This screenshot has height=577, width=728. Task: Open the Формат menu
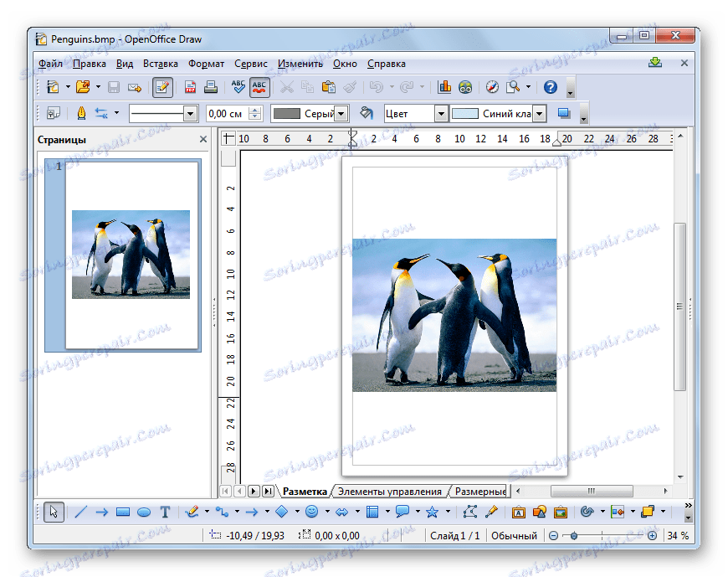click(x=206, y=64)
